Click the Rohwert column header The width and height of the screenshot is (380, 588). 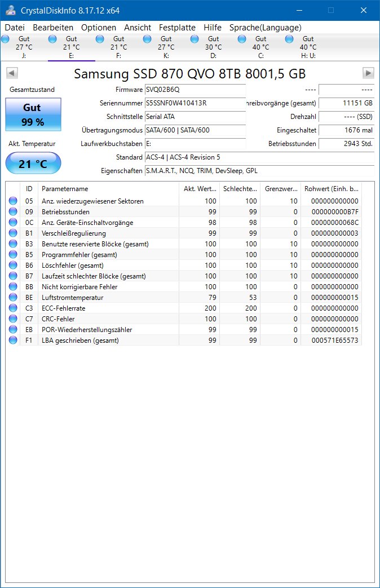[x=331, y=189]
